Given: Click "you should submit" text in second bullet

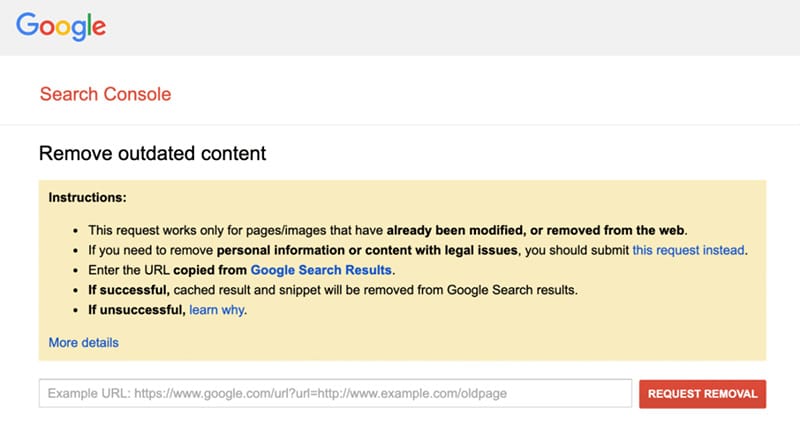Looking at the screenshot, I should pos(577,250).
